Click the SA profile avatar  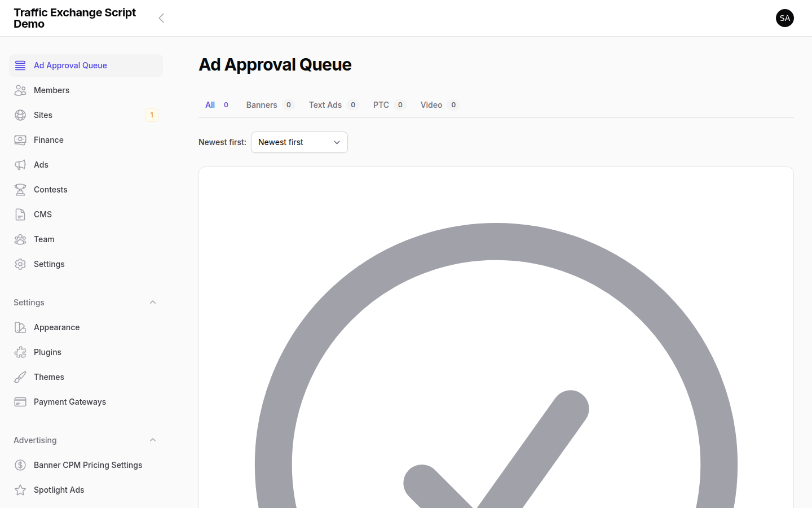point(785,17)
